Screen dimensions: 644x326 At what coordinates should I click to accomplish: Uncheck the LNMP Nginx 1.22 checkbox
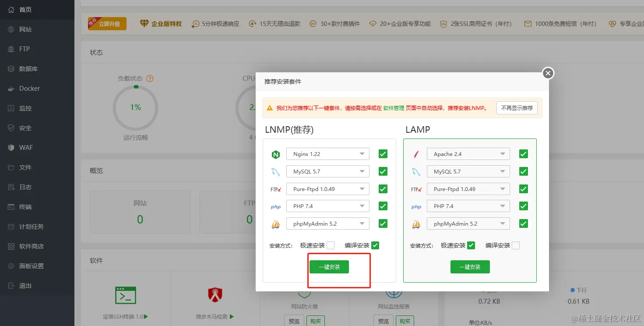tap(383, 154)
